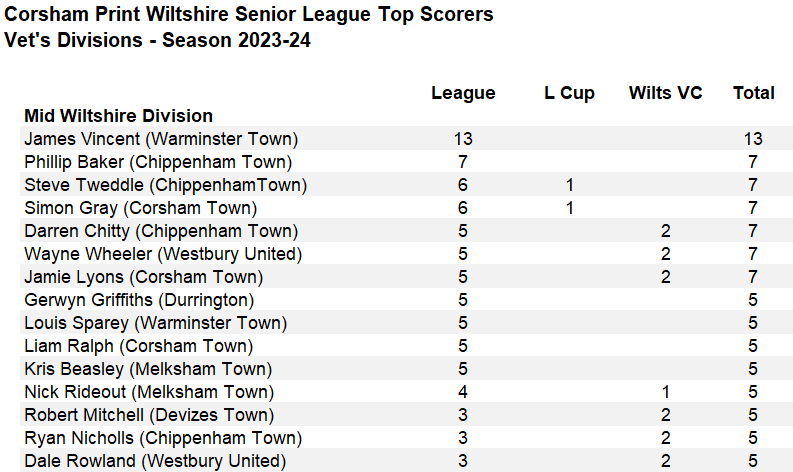Click Nick Rideout's Wilts VC value
Screen dimensions: 793x472
[665, 392]
